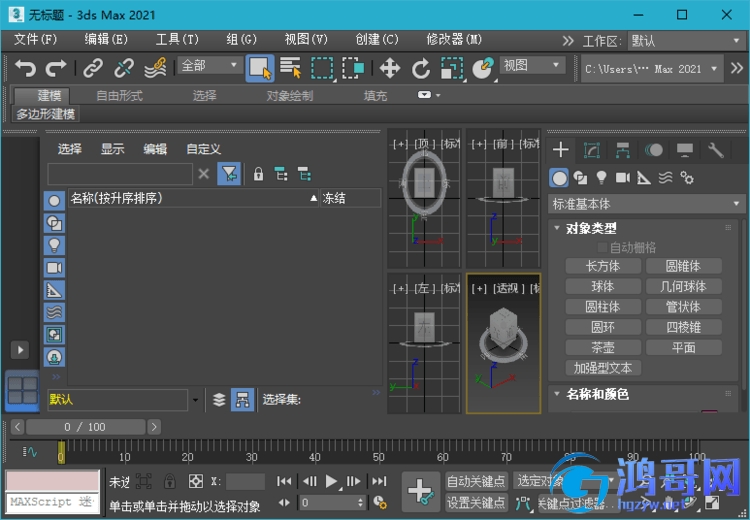Create a 长方体 box primitive
Screen dimensions: 750x520
(x=603, y=266)
